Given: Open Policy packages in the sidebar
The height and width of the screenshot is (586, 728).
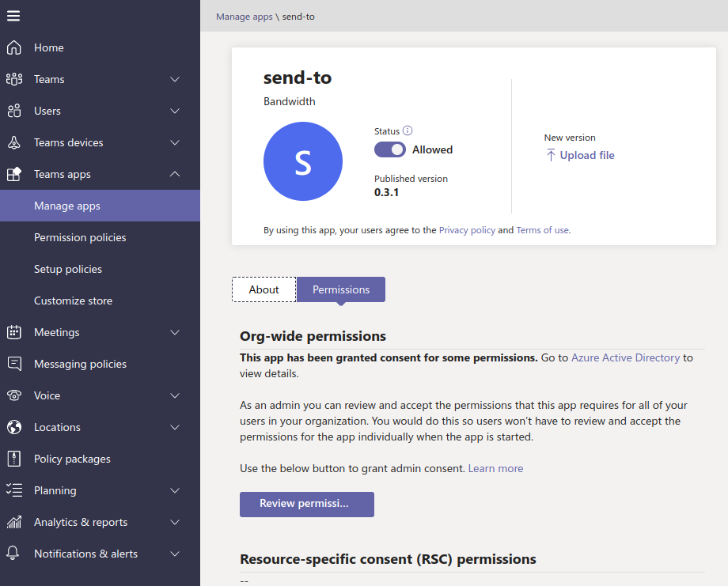Looking at the screenshot, I should [x=100, y=459].
